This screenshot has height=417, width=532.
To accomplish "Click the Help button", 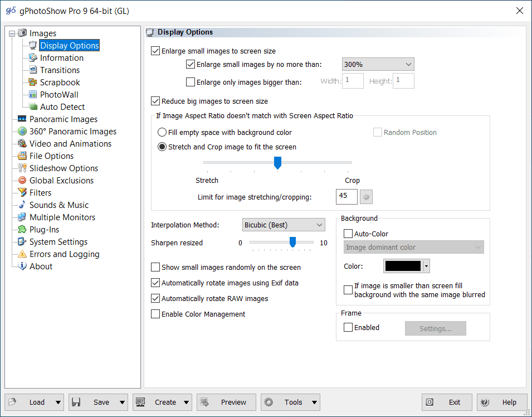I will 501,403.
